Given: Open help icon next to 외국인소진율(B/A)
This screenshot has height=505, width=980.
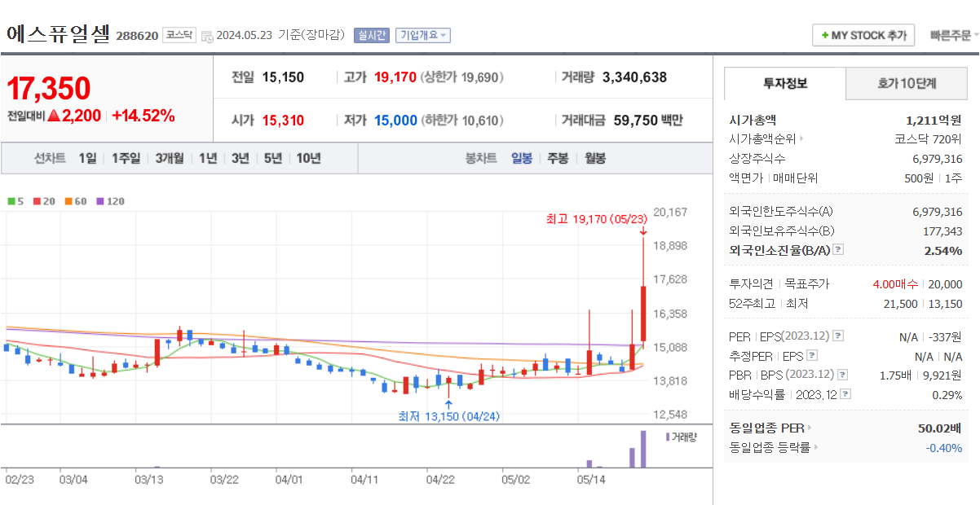Looking at the screenshot, I should point(838,250).
